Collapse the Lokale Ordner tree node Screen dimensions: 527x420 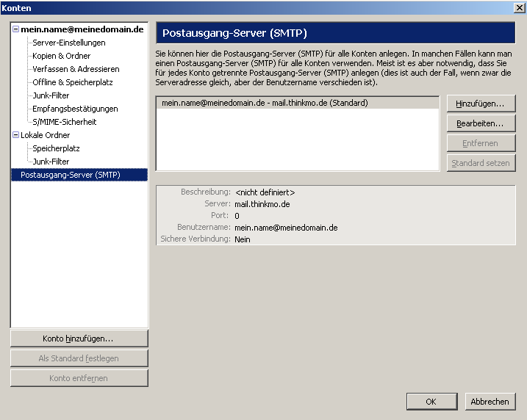(x=15, y=135)
